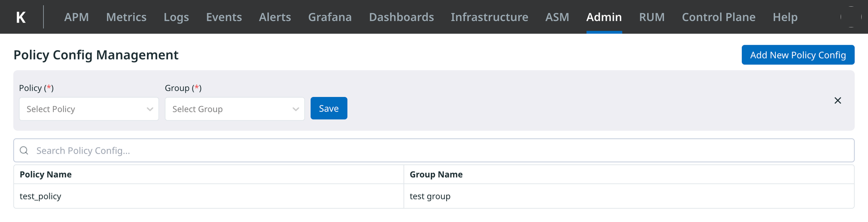Open the APM nav tab
Image resolution: width=868 pixels, height=222 pixels.
(x=76, y=17)
